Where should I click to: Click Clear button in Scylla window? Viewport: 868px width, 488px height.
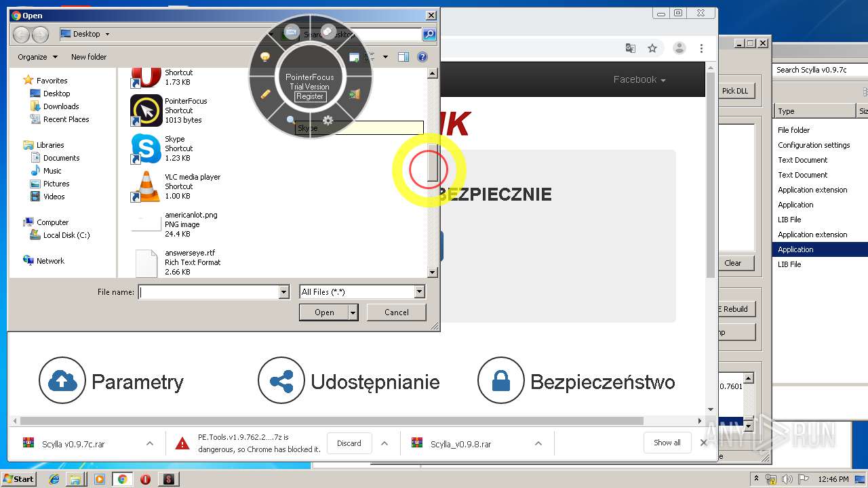click(x=733, y=263)
